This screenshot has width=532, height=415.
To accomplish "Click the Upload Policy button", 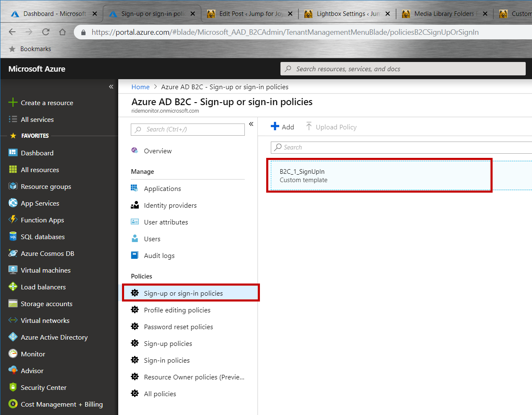I will click(x=331, y=127).
